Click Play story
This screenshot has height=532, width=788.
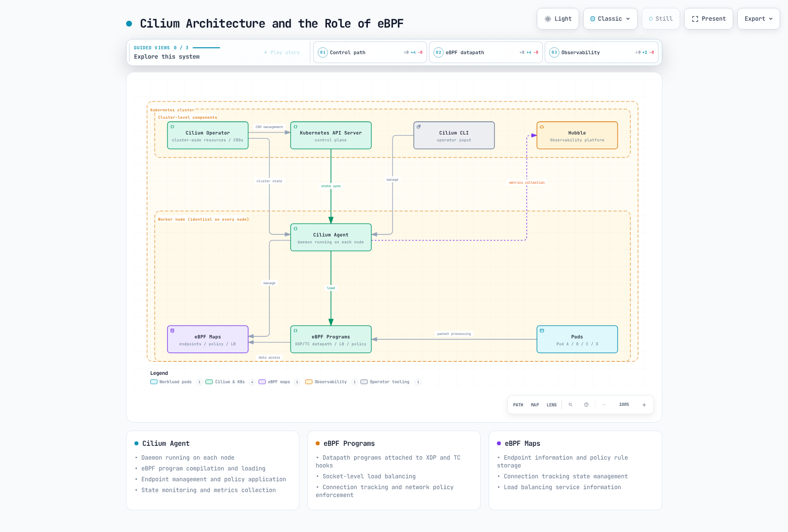point(282,53)
